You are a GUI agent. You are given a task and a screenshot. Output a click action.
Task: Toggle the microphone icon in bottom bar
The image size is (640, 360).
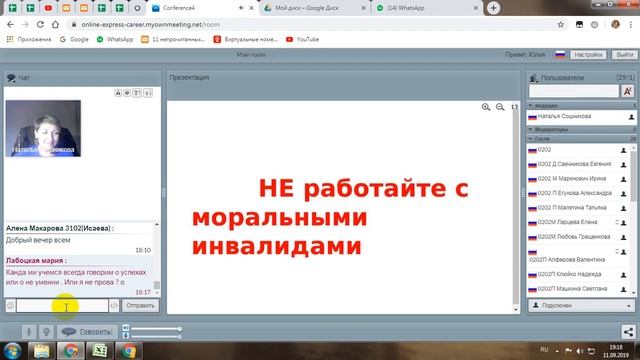[x=29, y=331]
